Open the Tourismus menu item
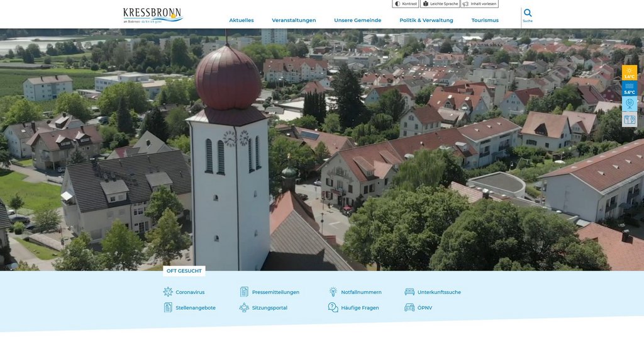This screenshot has width=644, height=340. coord(485,20)
